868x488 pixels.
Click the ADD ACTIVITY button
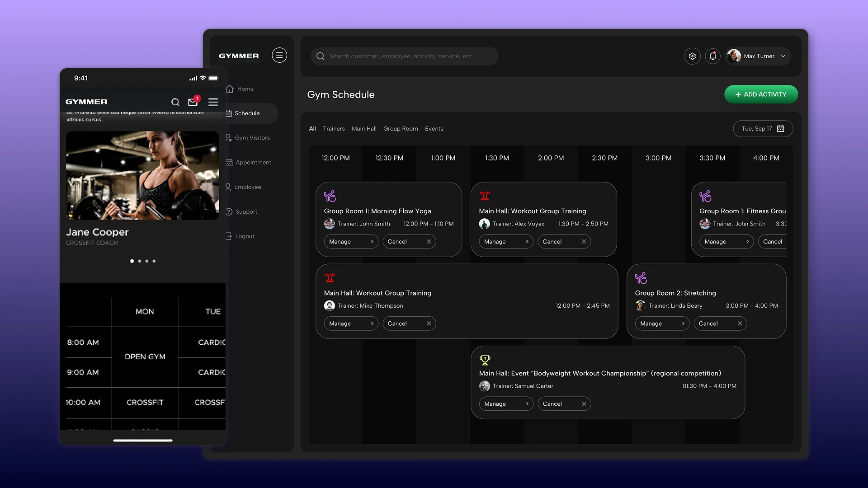pyautogui.click(x=761, y=94)
